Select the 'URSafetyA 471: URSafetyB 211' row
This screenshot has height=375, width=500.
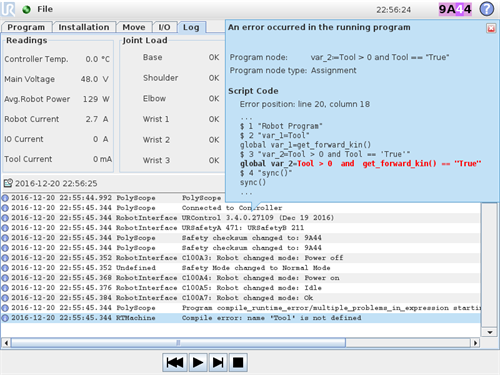(x=240, y=228)
